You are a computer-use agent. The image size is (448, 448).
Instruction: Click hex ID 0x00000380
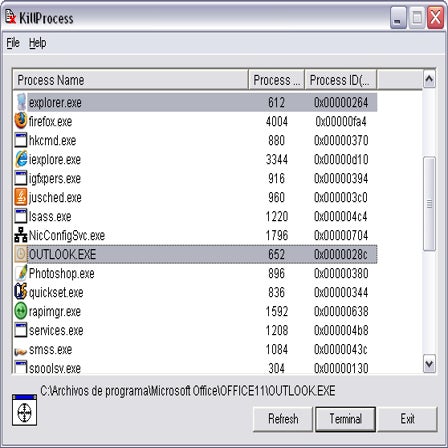tap(341, 274)
